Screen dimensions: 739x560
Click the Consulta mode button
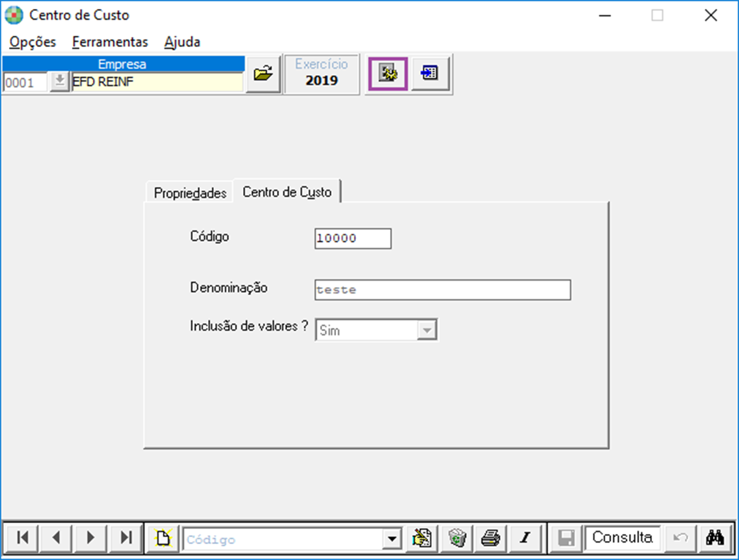622,537
